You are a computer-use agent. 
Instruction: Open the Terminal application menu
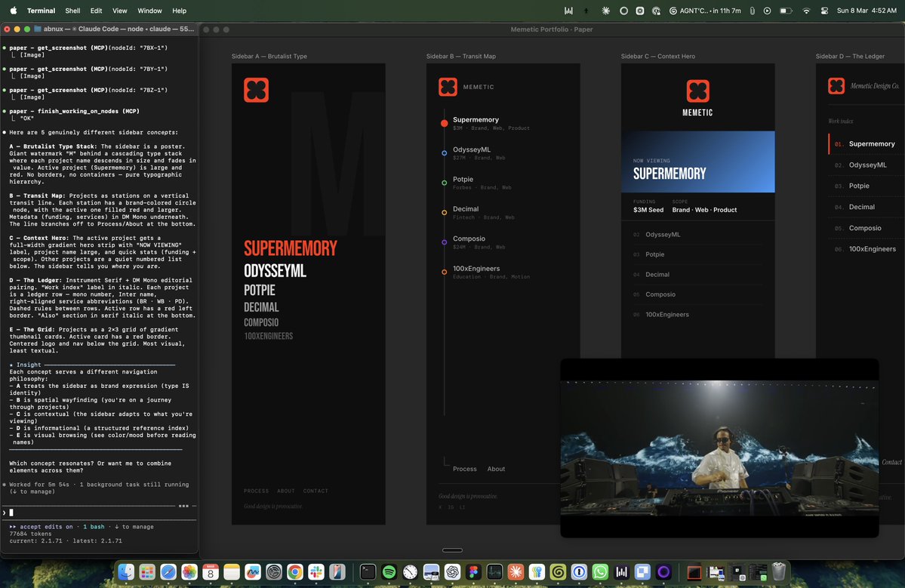[x=41, y=11]
